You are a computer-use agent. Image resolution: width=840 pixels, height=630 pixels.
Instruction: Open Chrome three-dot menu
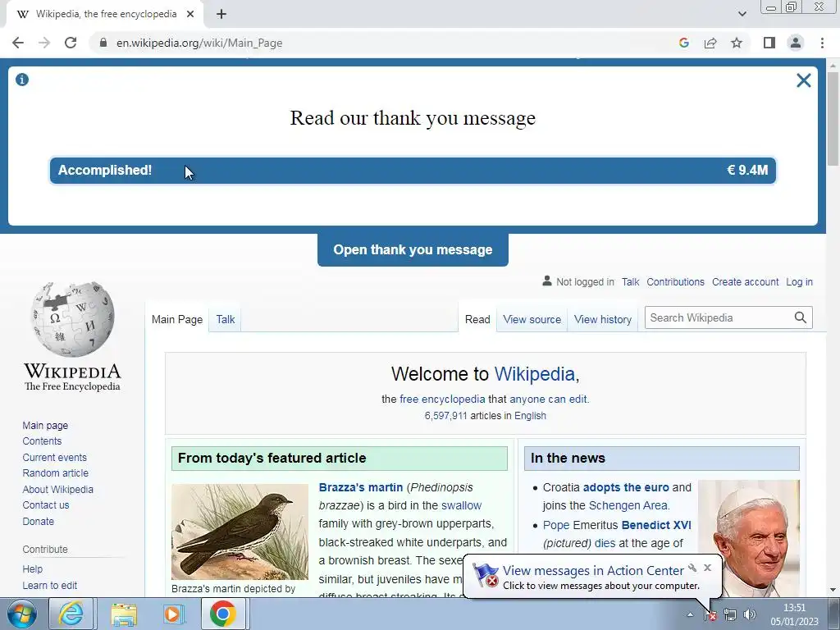(x=822, y=43)
